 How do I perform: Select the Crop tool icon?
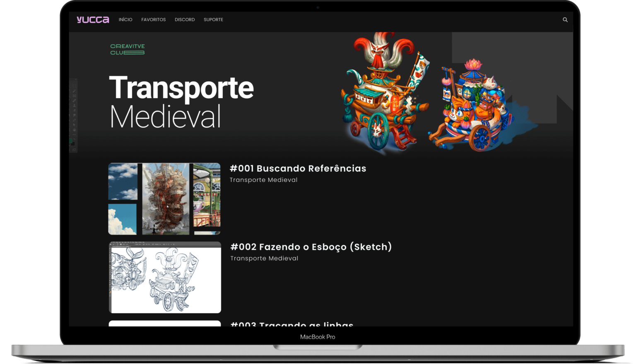[74, 96]
